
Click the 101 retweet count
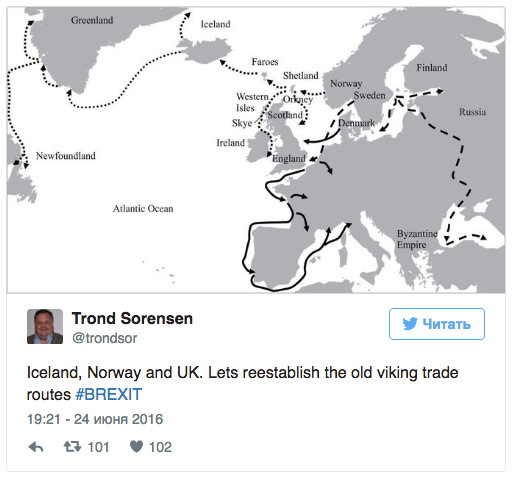point(98,447)
